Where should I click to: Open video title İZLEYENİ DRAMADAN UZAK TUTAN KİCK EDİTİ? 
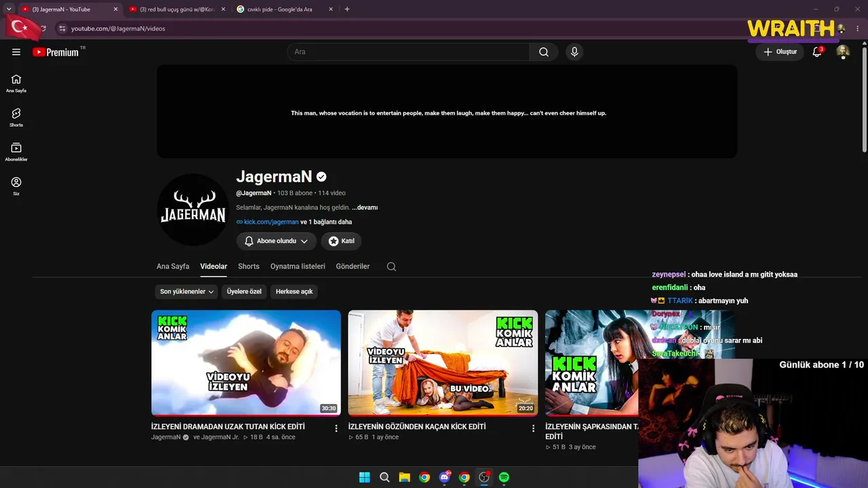[228, 427]
